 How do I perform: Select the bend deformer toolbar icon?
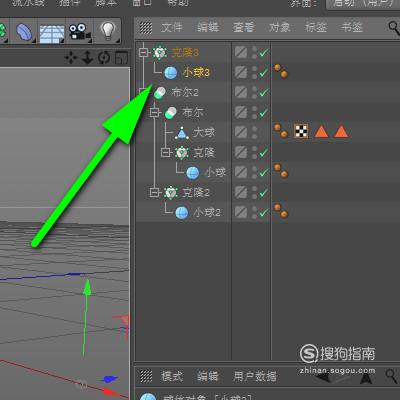(24, 32)
